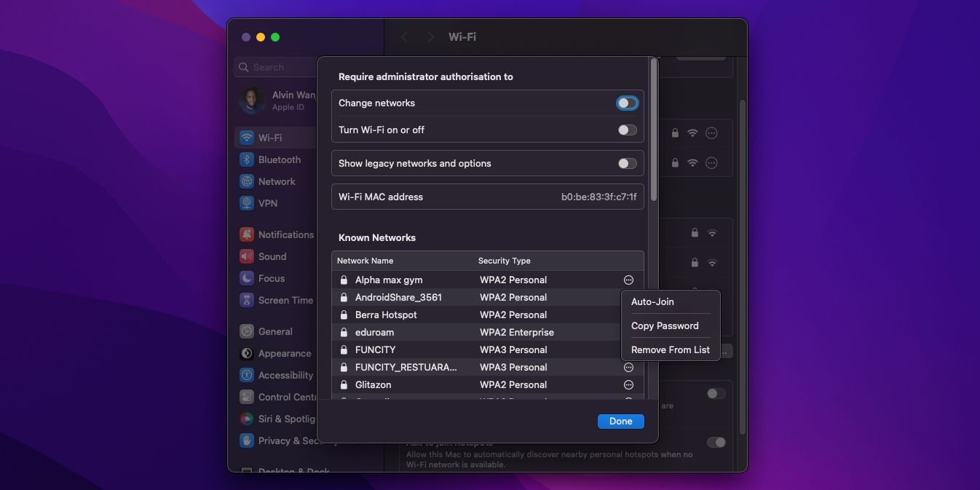
Task: Select Remove From List for eduroam
Action: pos(670,349)
